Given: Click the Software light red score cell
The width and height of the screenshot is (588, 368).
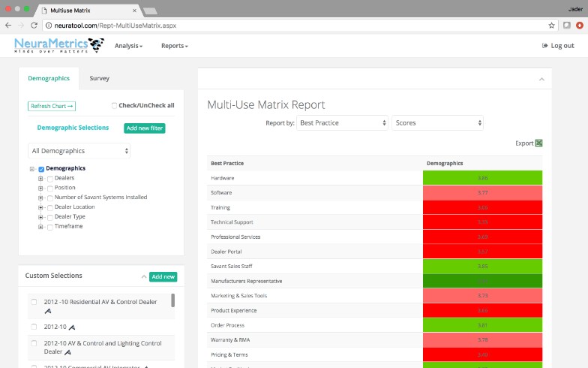Looking at the screenshot, I should tap(483, 192).
